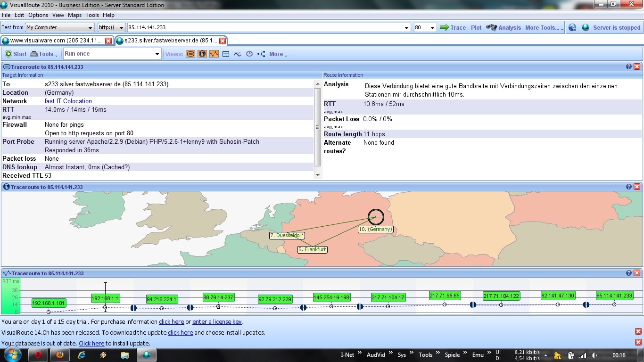The height and width of the screenshot is (362, 644).
Task: Open Analysis with binoculars icon
Action: (x=504, y=28)
